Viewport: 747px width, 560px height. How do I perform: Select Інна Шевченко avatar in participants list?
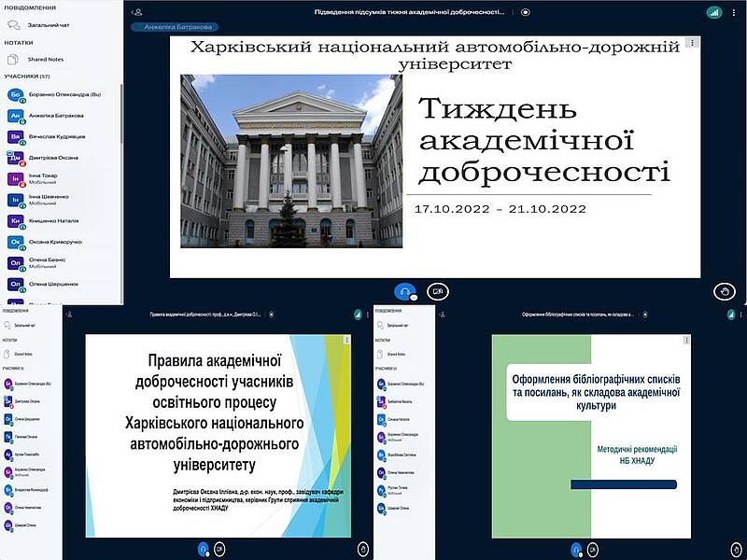click(15, 200)
